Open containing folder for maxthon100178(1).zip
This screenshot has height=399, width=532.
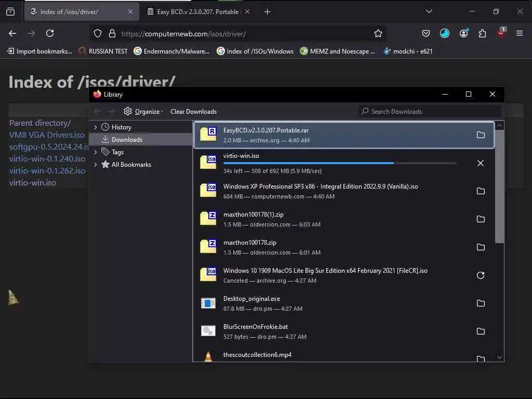tap(481, 219)
